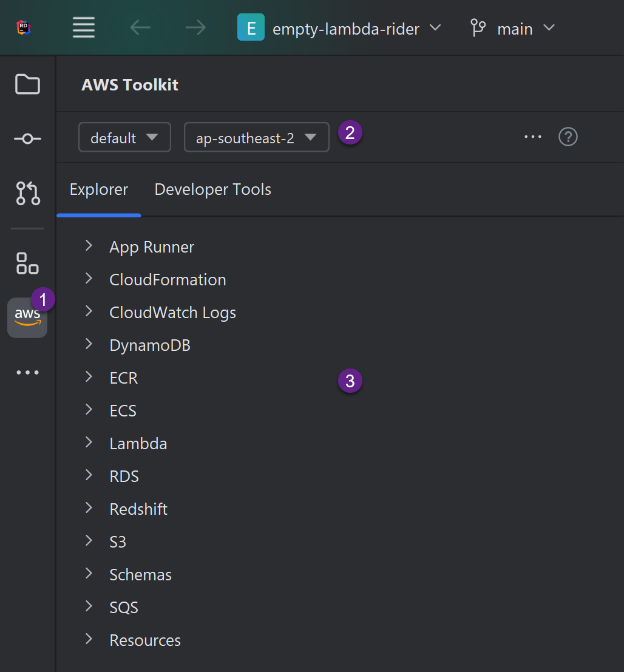Image resolution: width=624 pixels, height=672 pixels.
Task: Select the Resources tree item
Action: point(145,640)
